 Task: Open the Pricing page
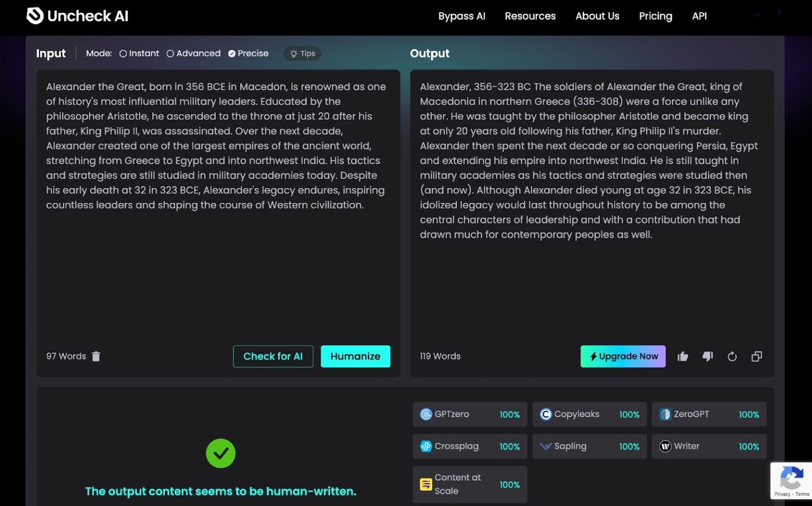tap(655, 16)
